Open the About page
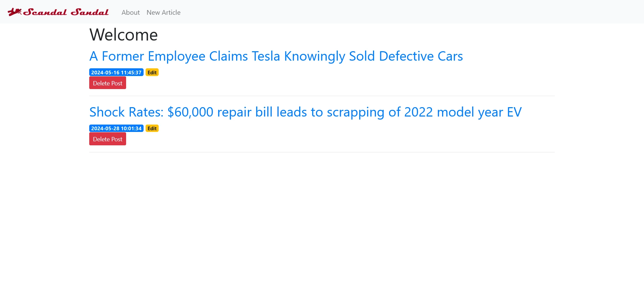This screenshot has width=644, height=294. tap(130, 12)
